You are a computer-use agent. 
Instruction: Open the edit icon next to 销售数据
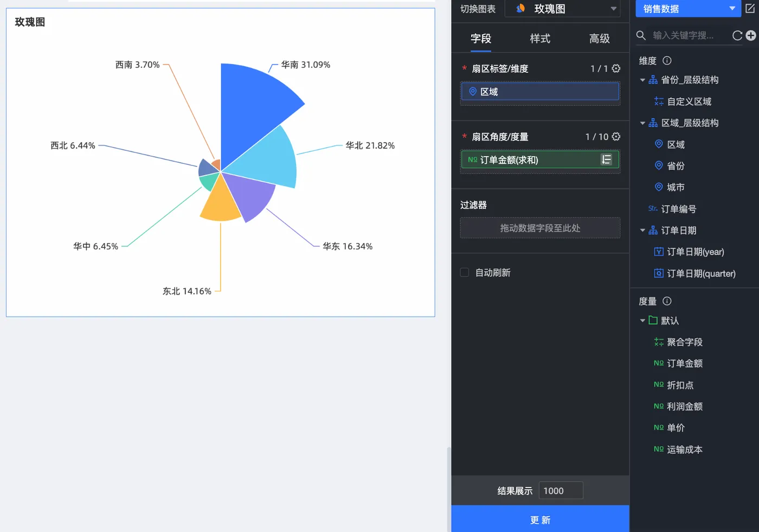[750, 8]
